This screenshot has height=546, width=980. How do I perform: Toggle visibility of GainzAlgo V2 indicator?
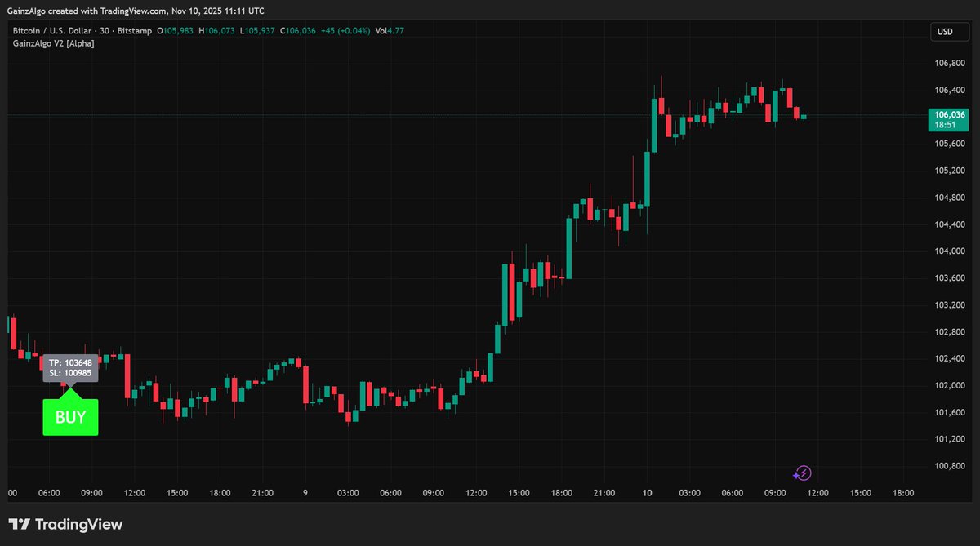pyautogui.click(x=106, y=42)
